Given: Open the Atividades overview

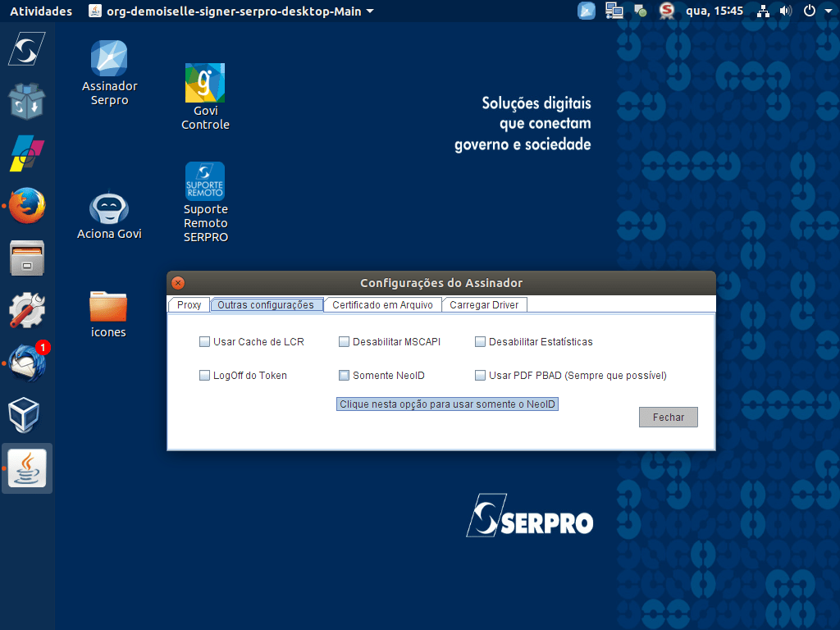Looking at the screenshot, I should [x=41, y=11].
